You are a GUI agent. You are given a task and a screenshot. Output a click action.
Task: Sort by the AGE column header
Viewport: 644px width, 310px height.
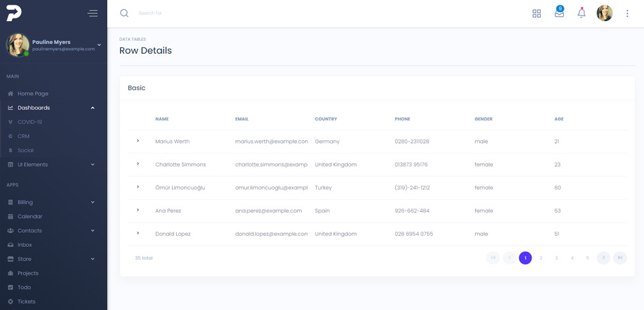(x=559, y=119)
